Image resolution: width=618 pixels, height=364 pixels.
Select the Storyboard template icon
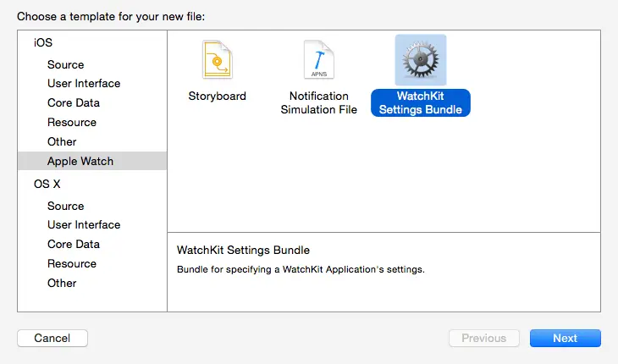(x=217, y=61)
